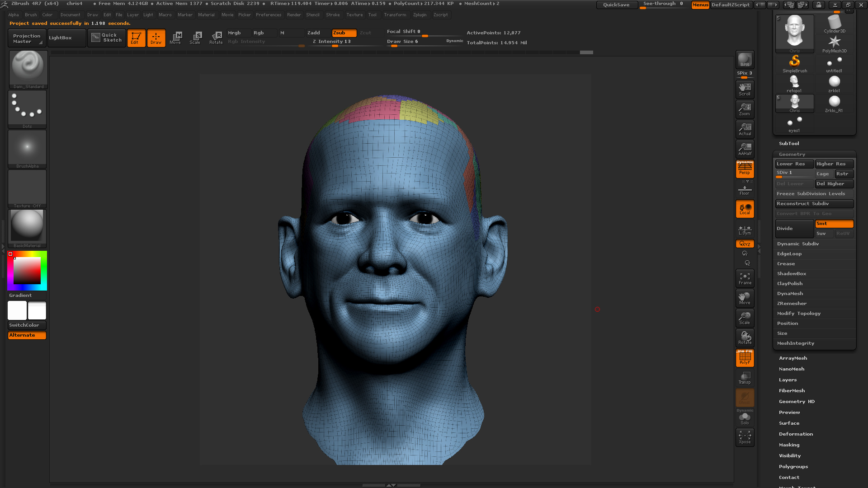The height and width of the screenshot is (488, 868).
Task: Expand the Polygroups subpalette
Action: pyautogui.click(x=793, y=467)
